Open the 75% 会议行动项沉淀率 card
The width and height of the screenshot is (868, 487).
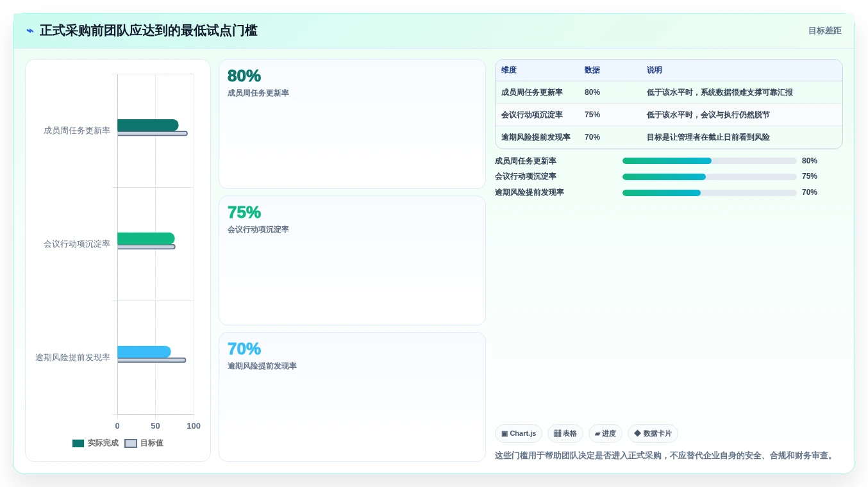click(352, 261)
